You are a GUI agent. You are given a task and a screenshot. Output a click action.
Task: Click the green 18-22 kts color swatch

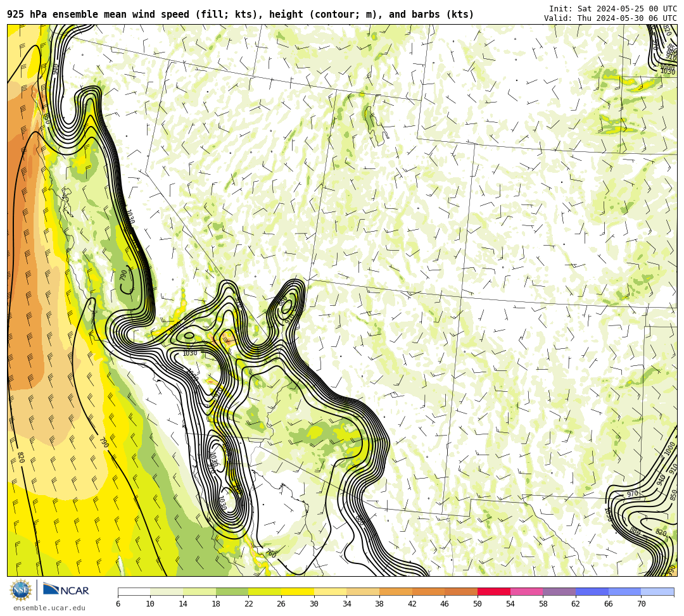pos(232,591)
